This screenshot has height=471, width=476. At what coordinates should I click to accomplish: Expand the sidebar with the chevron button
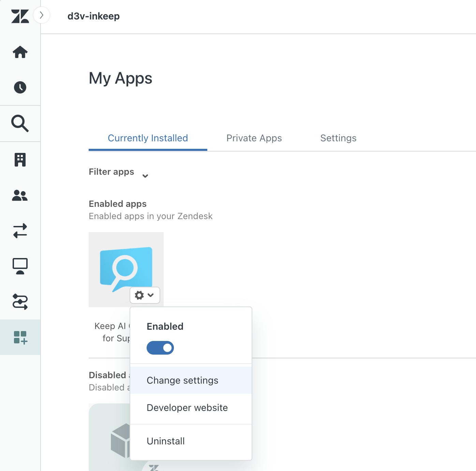click(42, 15)
